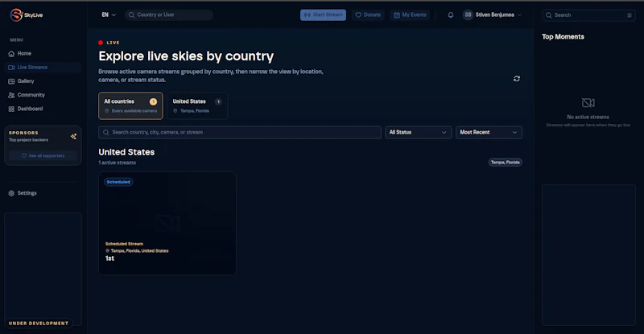This screenshot has width=644, height=334.
Task: Click the crossed-out camera icon in Top Moments
Action: click(x=588, y=102)
